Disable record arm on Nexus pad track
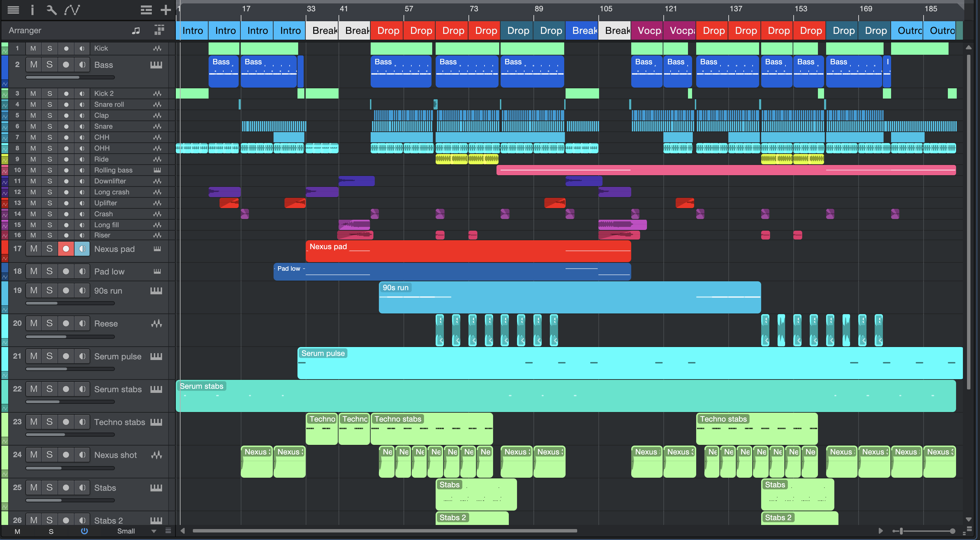980x540 pixels. pyautogui.click(x=66, y=249)
